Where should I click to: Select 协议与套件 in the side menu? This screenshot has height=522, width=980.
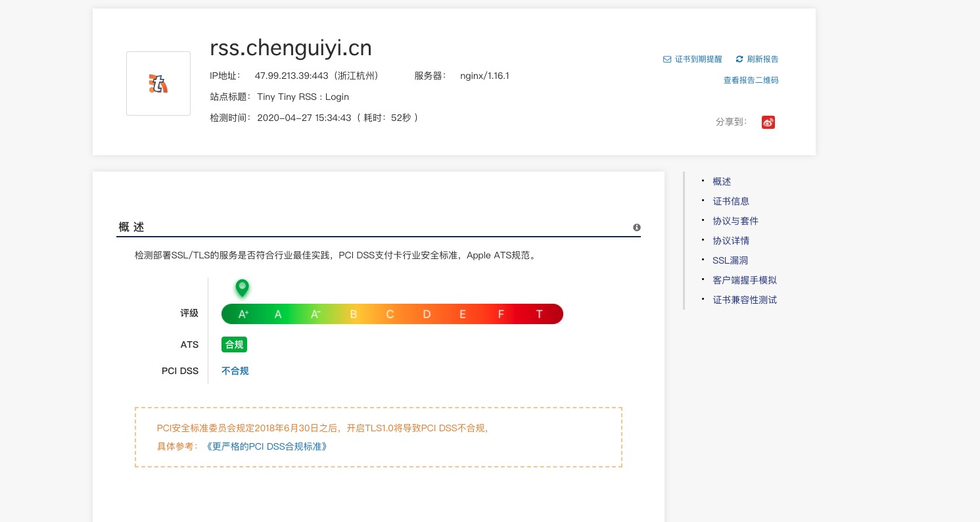[735, 221]
